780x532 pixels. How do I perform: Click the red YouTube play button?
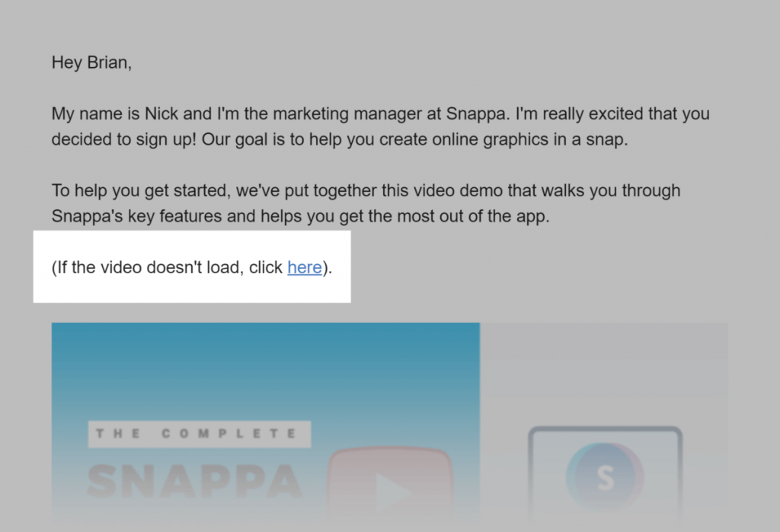coord(390,485)
